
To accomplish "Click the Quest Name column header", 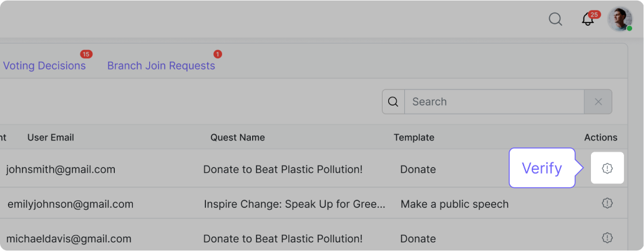I will [237, 137].
